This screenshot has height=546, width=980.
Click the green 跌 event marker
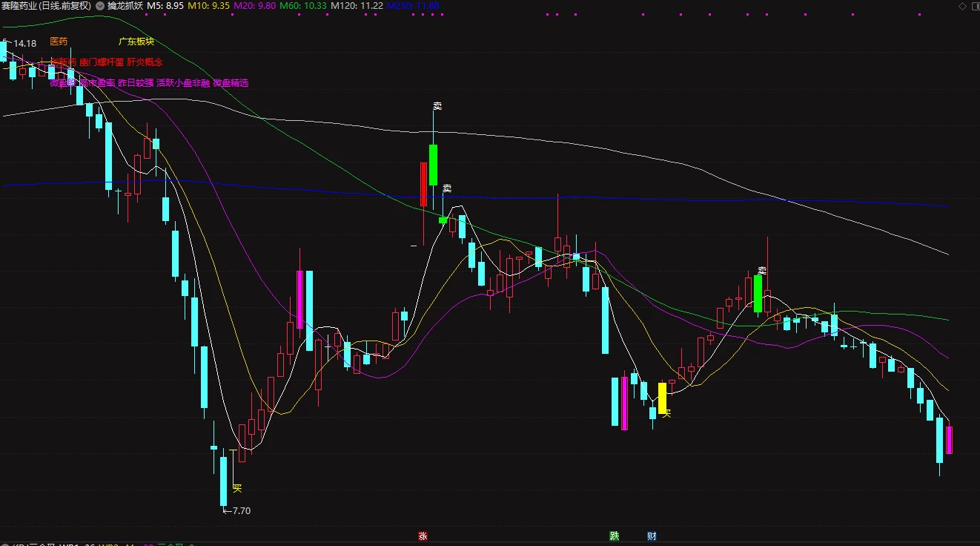click(x=614, y=536)
